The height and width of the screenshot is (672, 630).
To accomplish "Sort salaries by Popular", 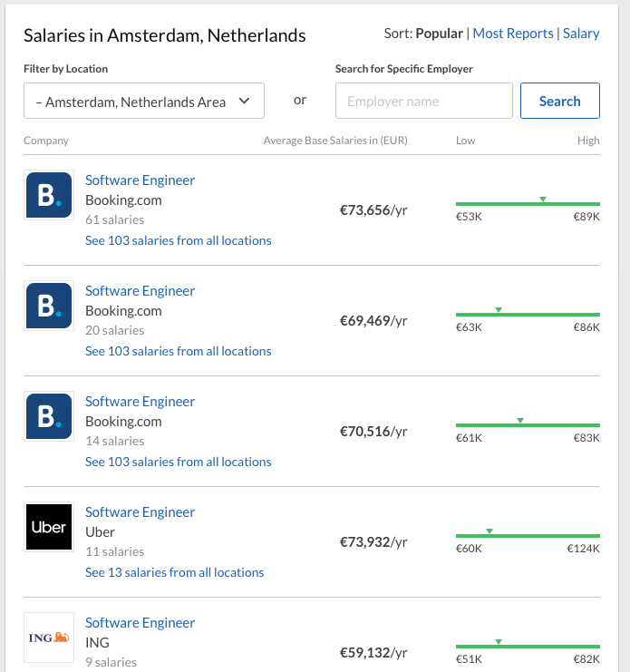I will click(x=439, y=34).
